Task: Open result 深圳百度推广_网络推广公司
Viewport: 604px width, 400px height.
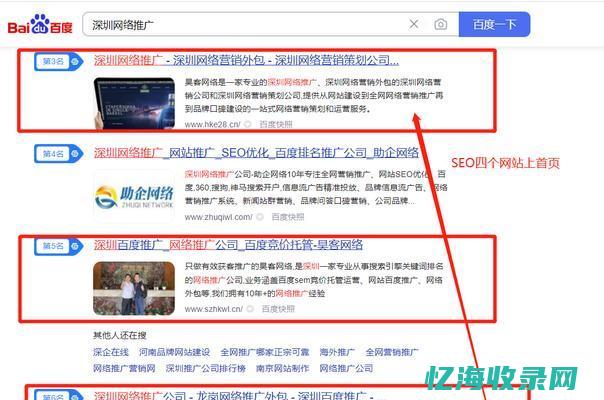Action: coord(228,244)
